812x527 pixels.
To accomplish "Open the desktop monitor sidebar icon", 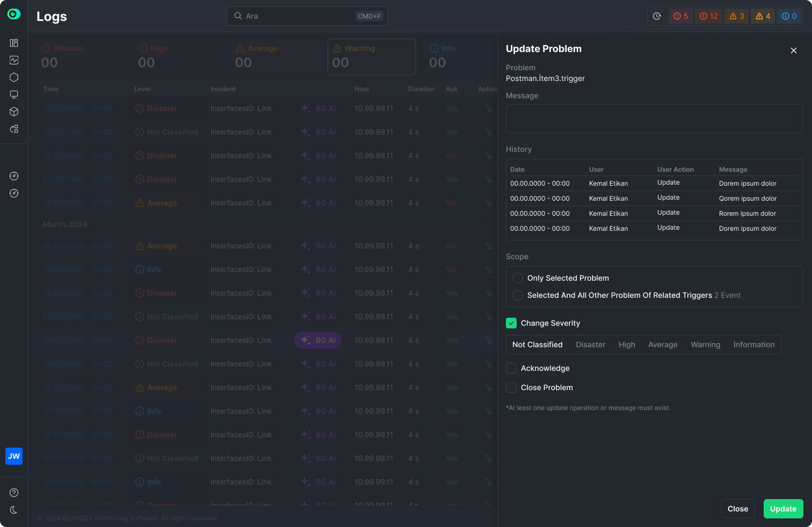I will tap(14, 94).
